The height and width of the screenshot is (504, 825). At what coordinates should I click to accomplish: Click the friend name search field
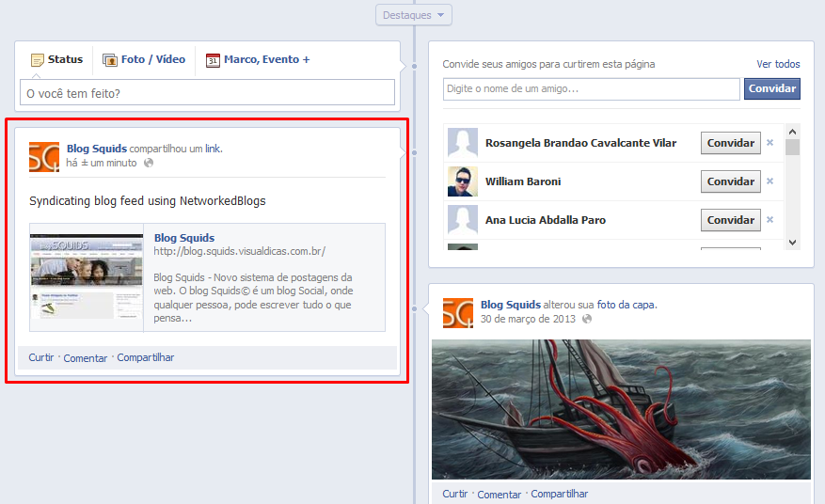pyautogui.click(x=592, y=89)
